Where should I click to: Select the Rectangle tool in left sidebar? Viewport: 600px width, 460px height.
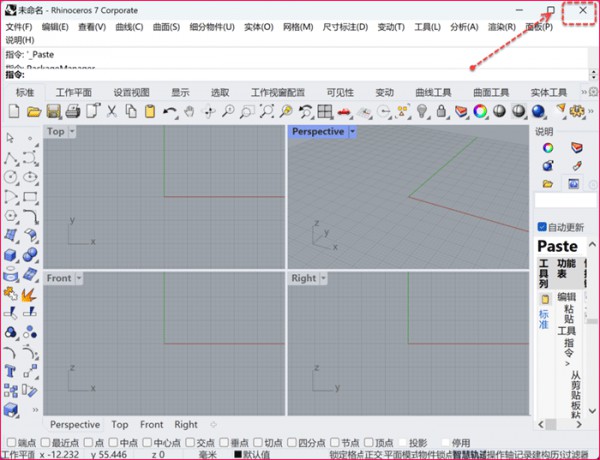(30, 197)
